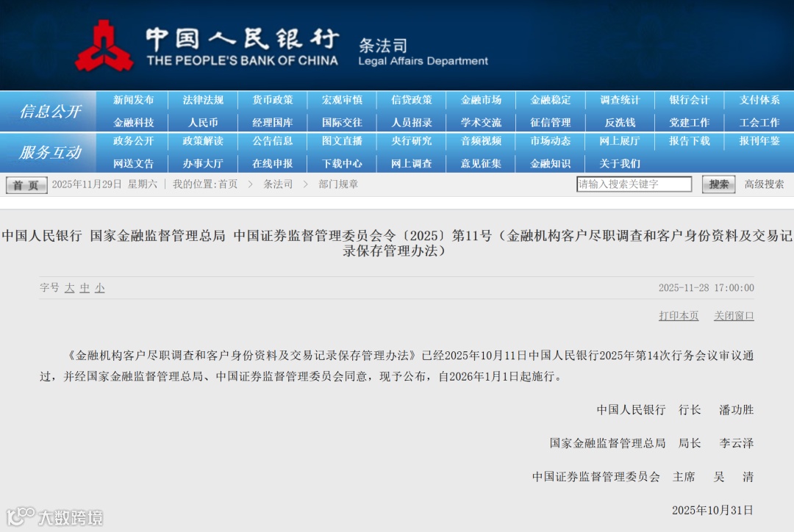This screenshot has width=794, height=532.
Task: Open the 金融科技 fintech menu item
Action: 133,121
